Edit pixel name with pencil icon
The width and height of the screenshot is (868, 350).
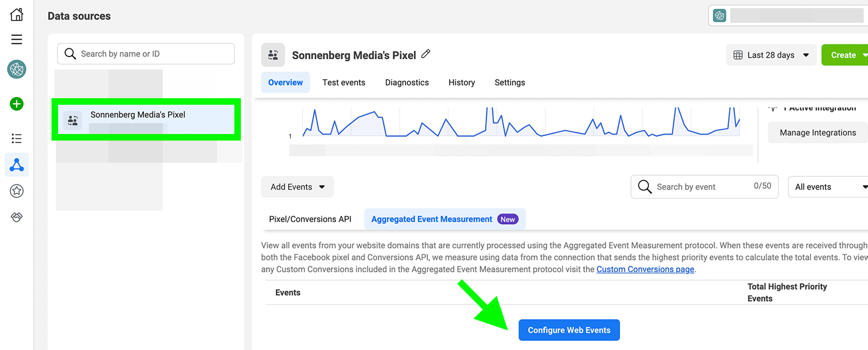[x=426, y=54]
